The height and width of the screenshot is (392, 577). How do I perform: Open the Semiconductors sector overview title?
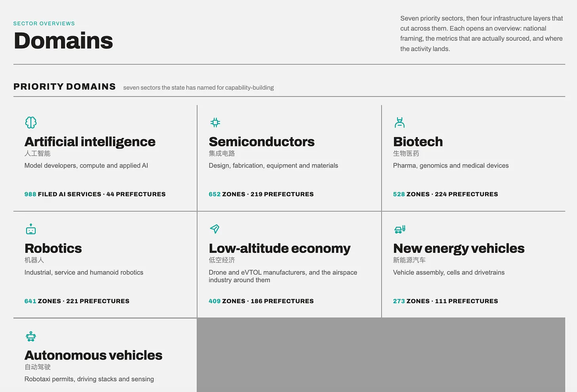tap(262, 142)
